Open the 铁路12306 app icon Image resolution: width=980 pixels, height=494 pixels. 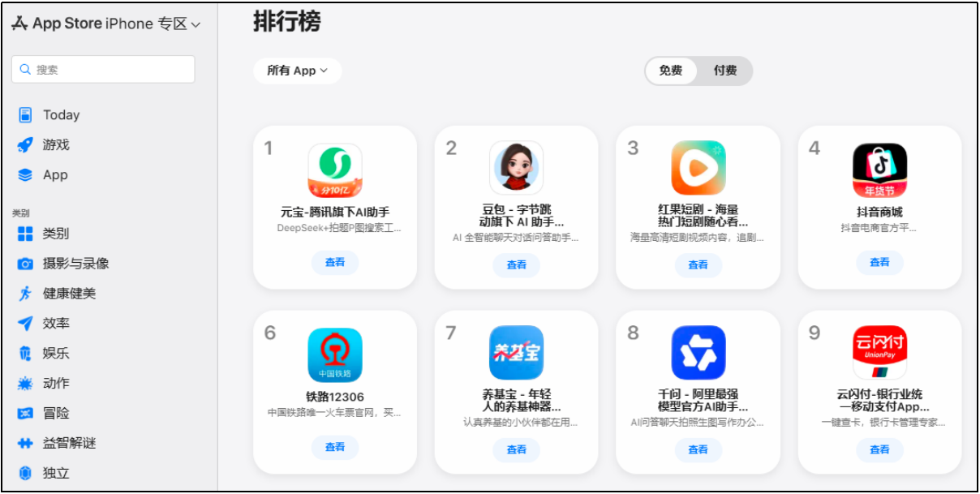tap(335, 354)
